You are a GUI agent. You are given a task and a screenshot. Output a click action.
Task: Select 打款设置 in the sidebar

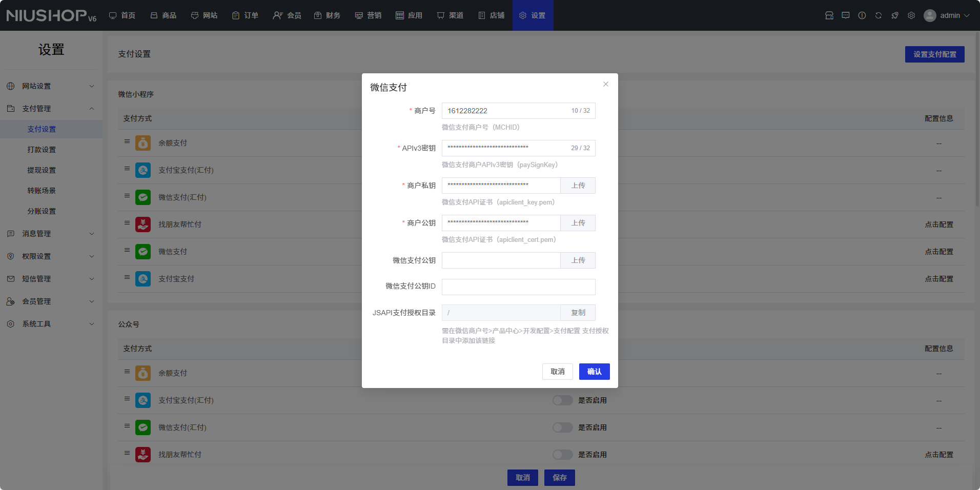42,150
